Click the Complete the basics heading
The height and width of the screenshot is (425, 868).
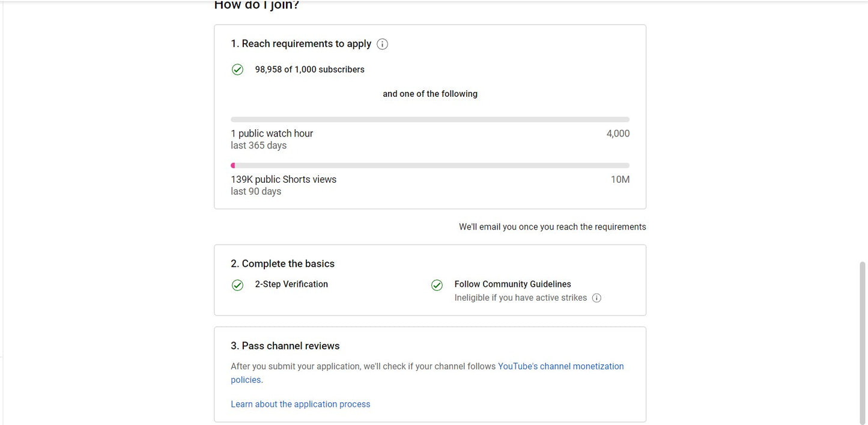[x=282, y=263]
